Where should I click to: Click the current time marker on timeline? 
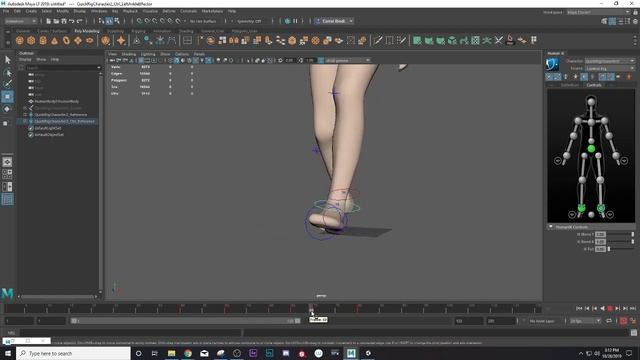[311, 309]
